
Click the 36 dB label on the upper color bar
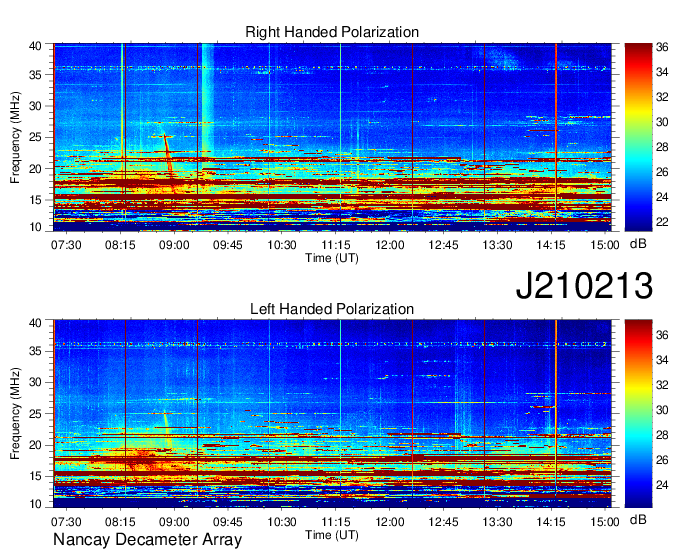(x=662, y=47)
